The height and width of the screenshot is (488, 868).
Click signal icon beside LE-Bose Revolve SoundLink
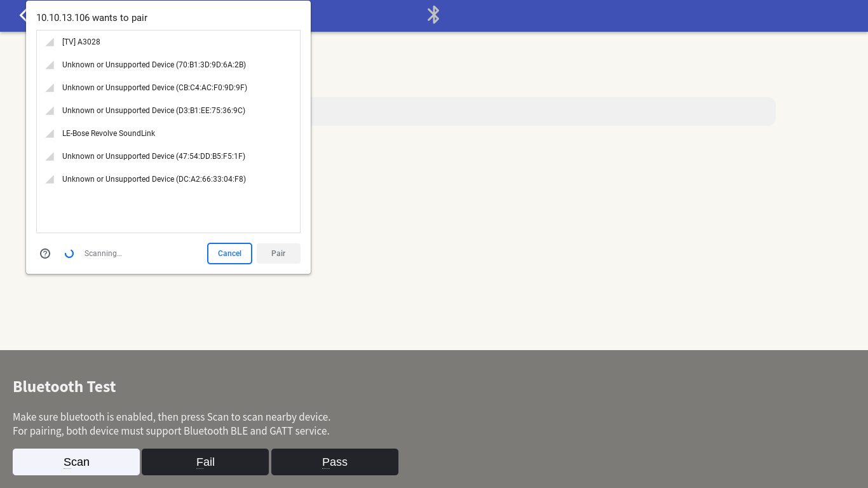point(50,134)
